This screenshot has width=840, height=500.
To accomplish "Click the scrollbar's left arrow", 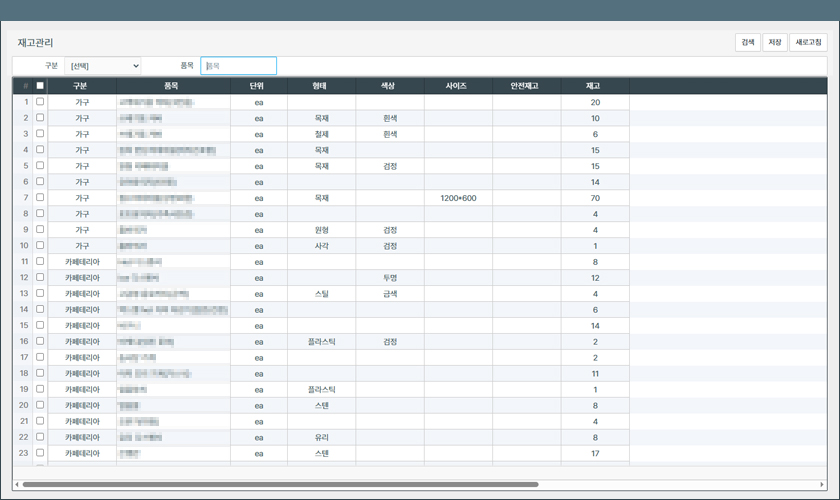I will point(17,485).
